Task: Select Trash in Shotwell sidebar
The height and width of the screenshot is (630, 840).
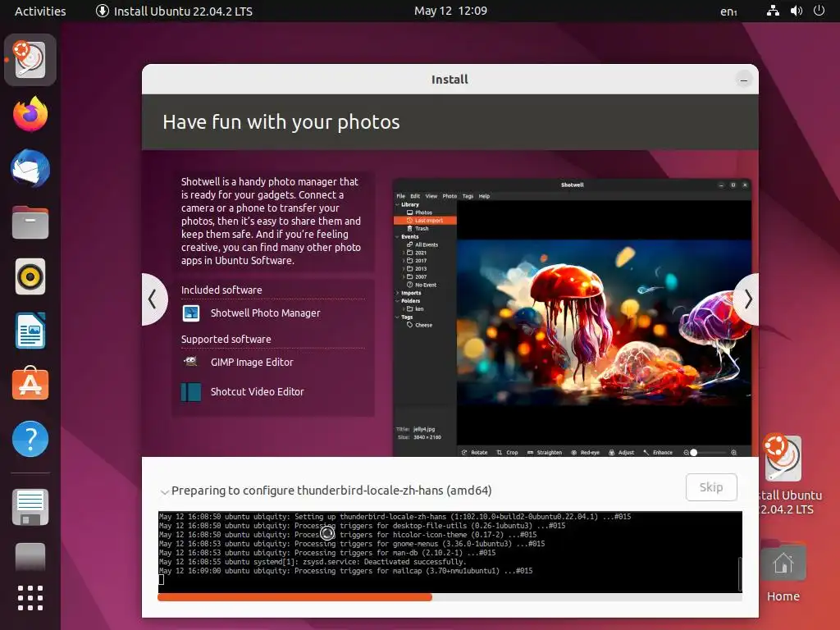Action: tap(418, 229)
